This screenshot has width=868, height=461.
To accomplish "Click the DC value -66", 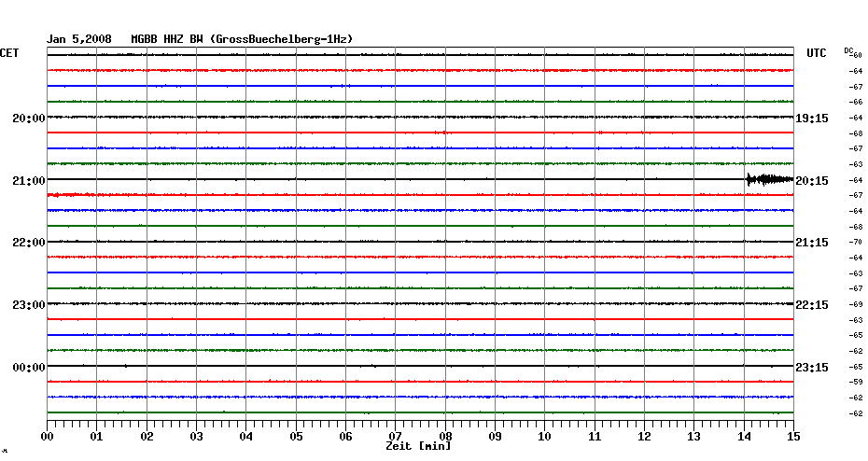I will click(x=856, y=103).
